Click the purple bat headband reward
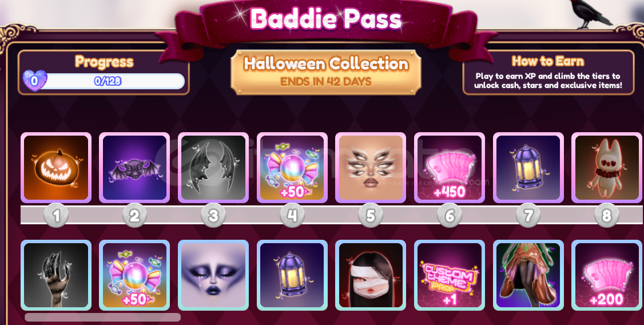 coord(134,168)
